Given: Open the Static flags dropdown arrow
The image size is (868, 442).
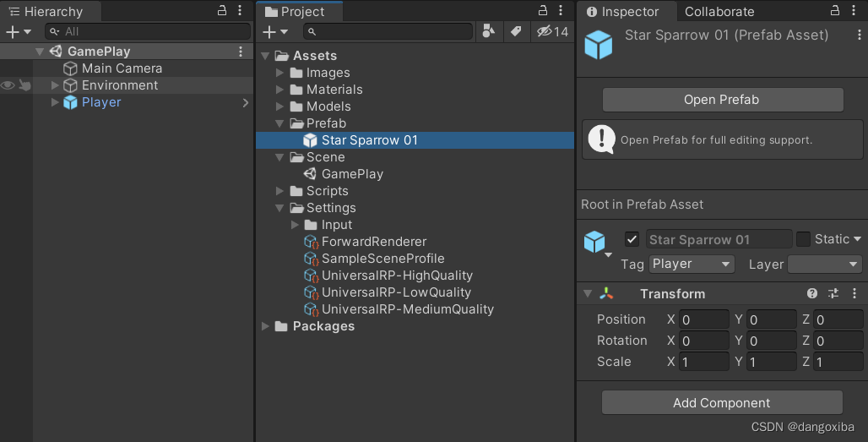Looking at the screenshot, I should coord(858,239).
